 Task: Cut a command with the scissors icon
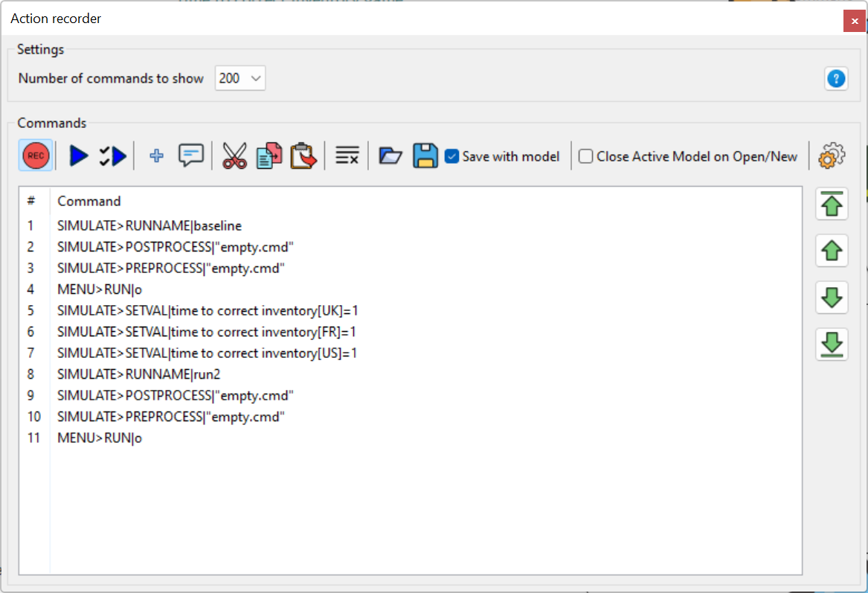[x=234, y=155]
